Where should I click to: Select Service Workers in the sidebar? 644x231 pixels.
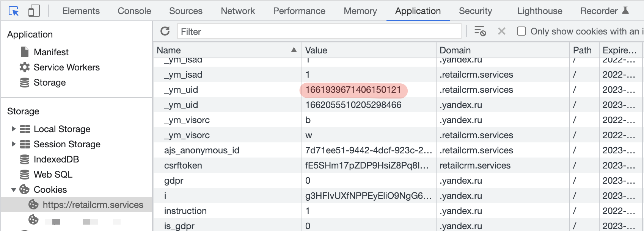click(x=67, y=67)
